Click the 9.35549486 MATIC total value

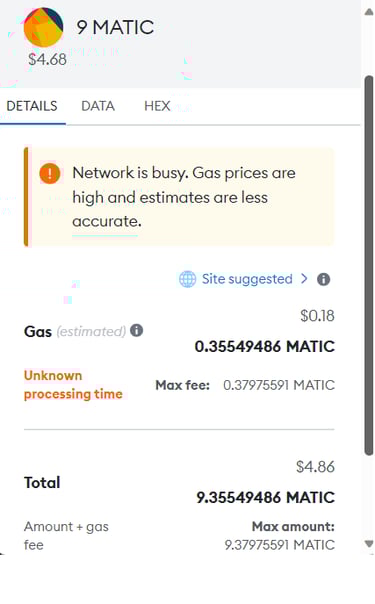(x=265, y=497)
